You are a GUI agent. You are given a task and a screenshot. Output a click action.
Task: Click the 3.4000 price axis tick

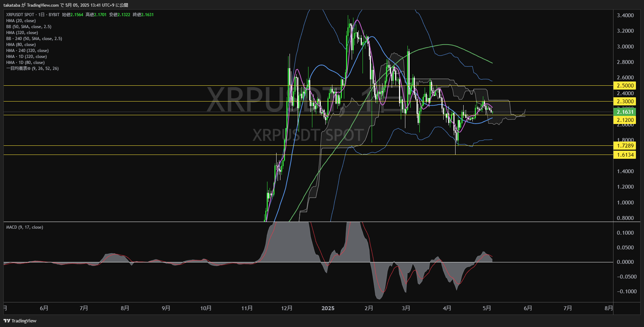pyautogui.click(x=625, y=15)
